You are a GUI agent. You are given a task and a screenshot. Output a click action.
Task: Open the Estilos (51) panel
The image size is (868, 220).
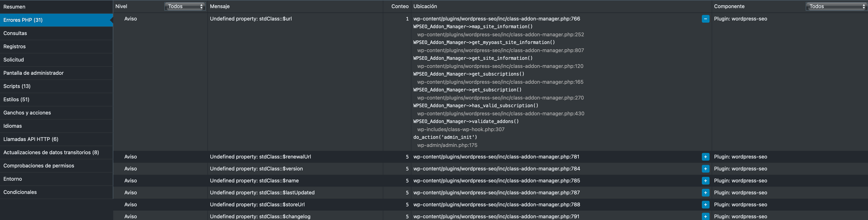coord(56,99)
